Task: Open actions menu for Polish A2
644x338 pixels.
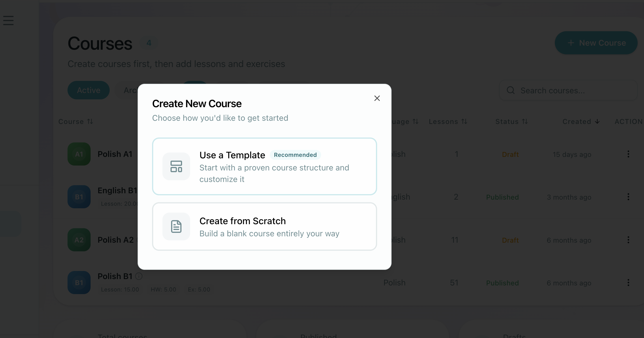Action: pos(628,240)
